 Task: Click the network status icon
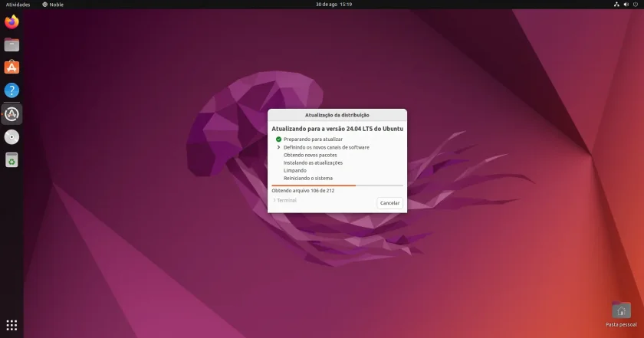pyautogui.click(x=616, y=5)
